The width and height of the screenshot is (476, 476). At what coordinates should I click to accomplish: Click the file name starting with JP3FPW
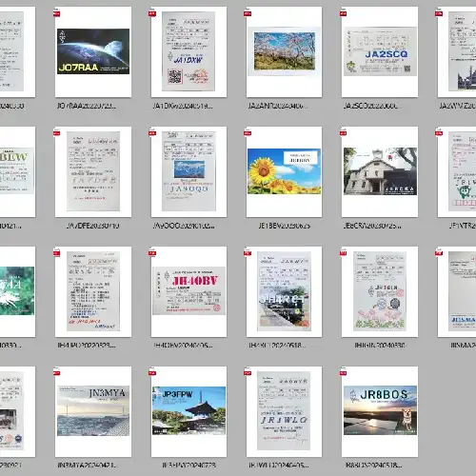click(x=188, y=466)
